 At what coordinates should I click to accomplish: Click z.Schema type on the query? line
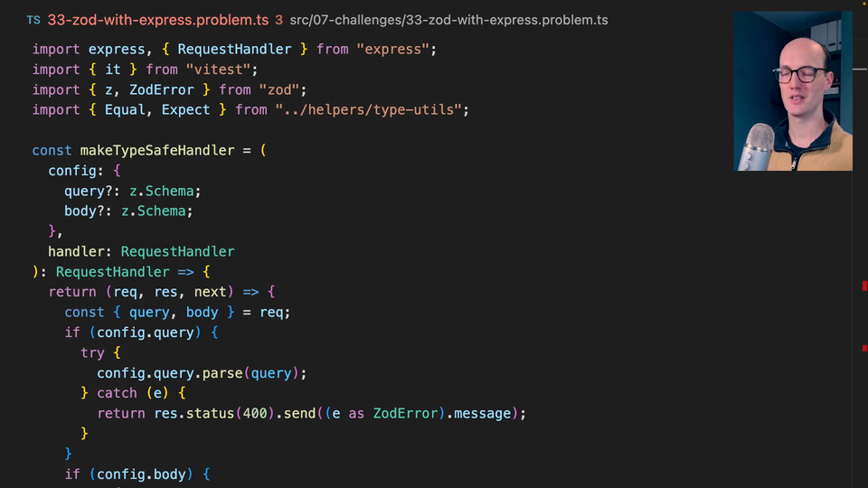coord(162,191)
